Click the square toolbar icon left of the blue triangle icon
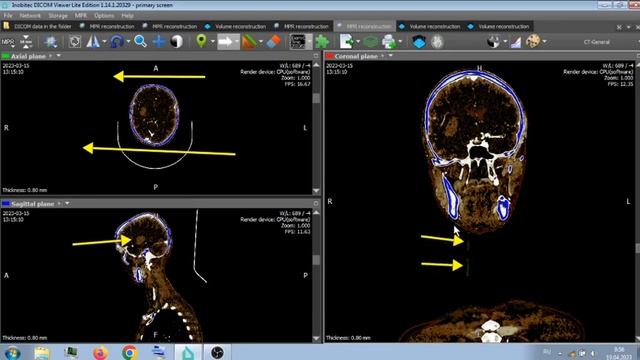 click(x=75, y=42)
